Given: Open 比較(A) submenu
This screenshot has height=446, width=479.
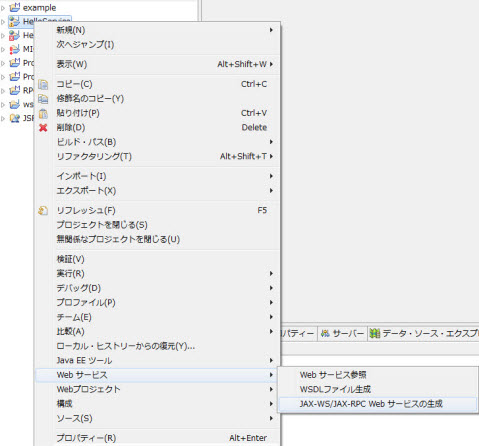Looking at the screenshot, I should pyautogui.click(x=157, y=331).
